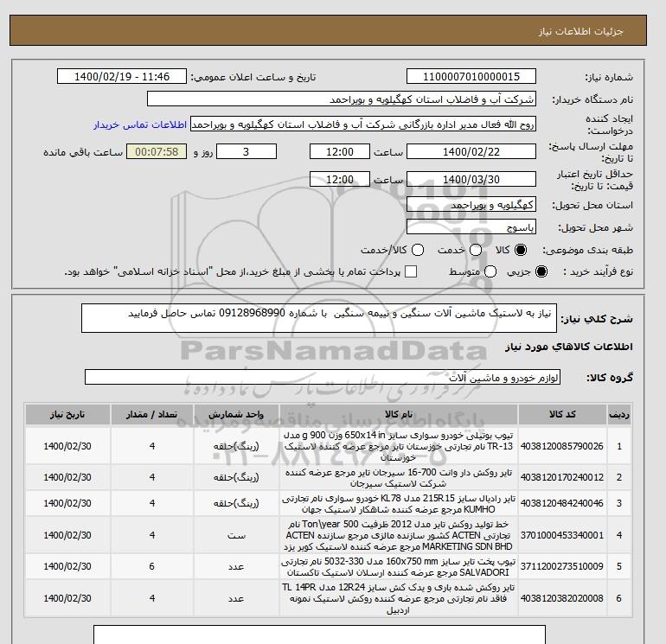Viewport: 666px width, 644px height.
Task: Click the row 3 KUMHO tire description
Action: coord(399,503)
